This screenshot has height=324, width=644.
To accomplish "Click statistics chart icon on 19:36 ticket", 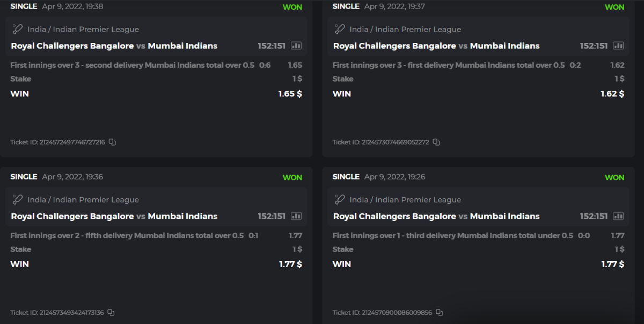I will click(x=296, y=216).
